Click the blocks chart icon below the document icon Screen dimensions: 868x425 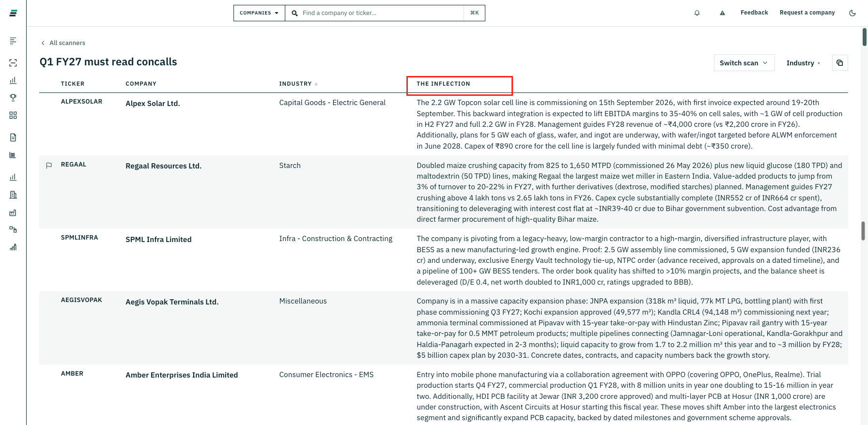tap(13, 155)
